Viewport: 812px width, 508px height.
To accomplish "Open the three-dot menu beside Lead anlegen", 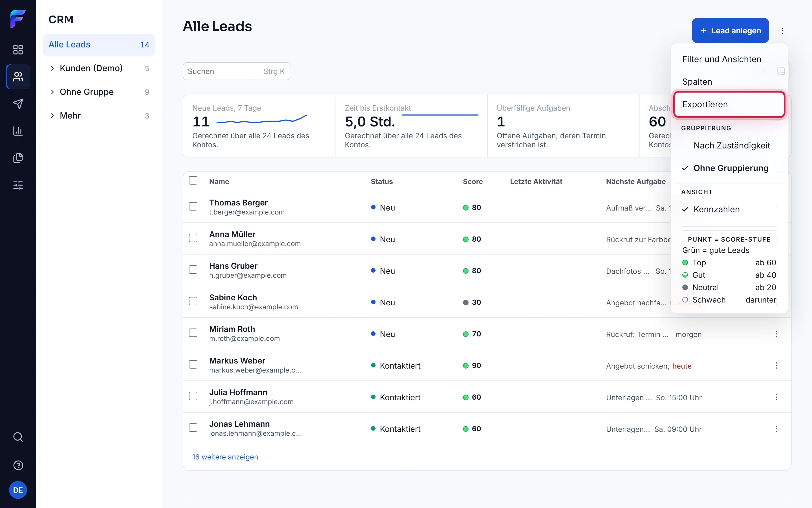I will pos(782,30).
